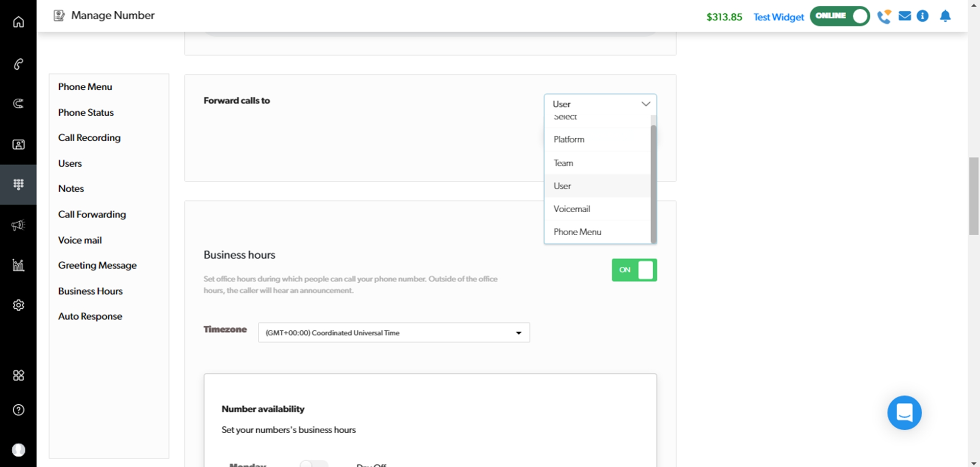This screenshot has width=980, height=467.
Task: Open the mail envelope icon
Action: [905, 16]
